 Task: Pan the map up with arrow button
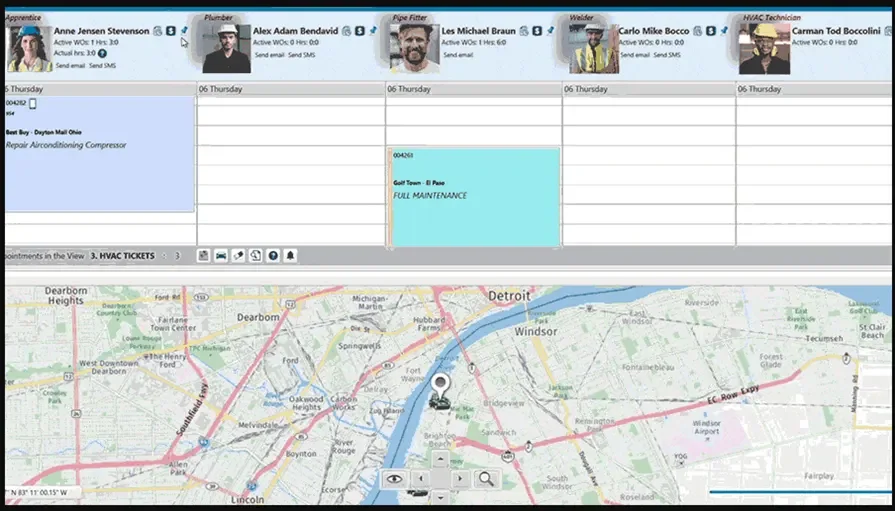(440, 460)
